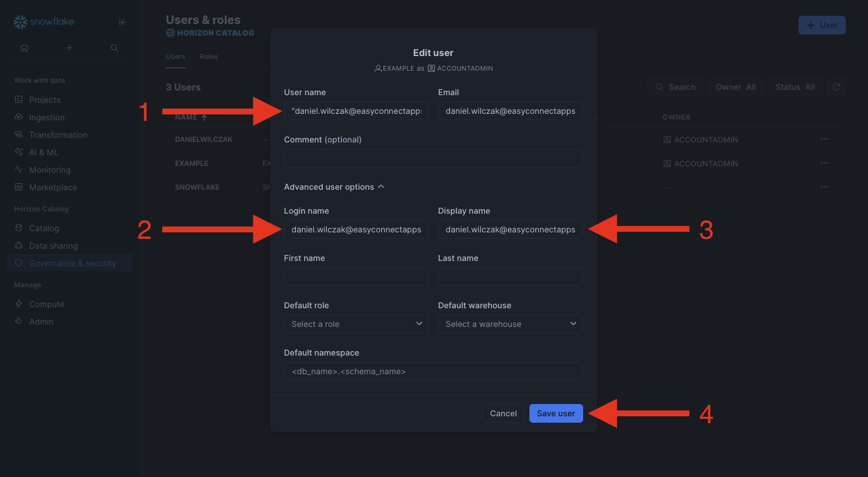Open the sidebar search magnifier icon
Screen dimensions: 868x477
114,48
